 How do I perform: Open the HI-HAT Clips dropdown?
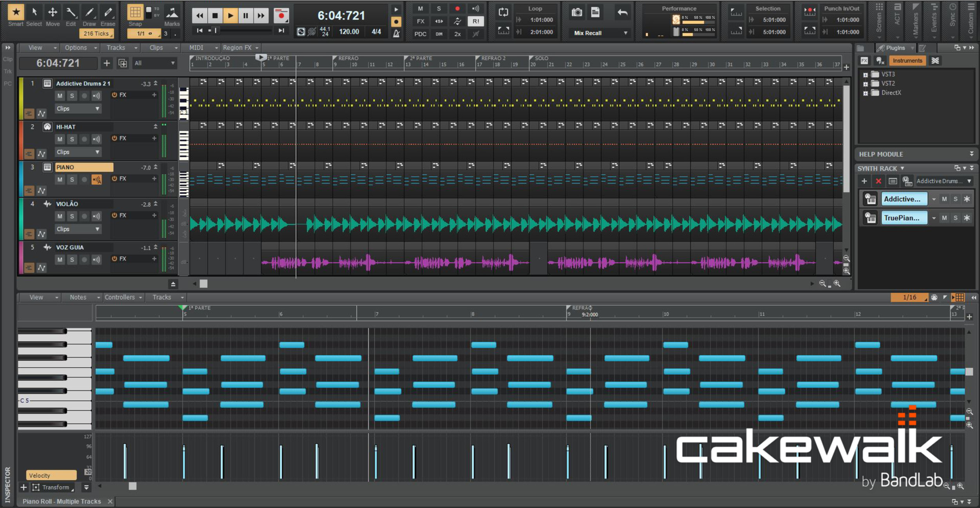pyautogui.click(x=78, y=152)
